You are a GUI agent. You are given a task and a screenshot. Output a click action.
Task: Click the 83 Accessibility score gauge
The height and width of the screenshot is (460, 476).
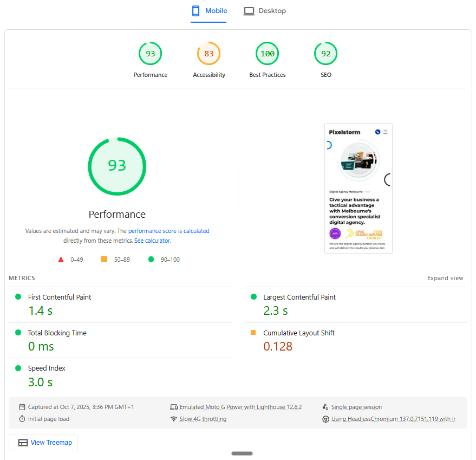click(208, 53)
